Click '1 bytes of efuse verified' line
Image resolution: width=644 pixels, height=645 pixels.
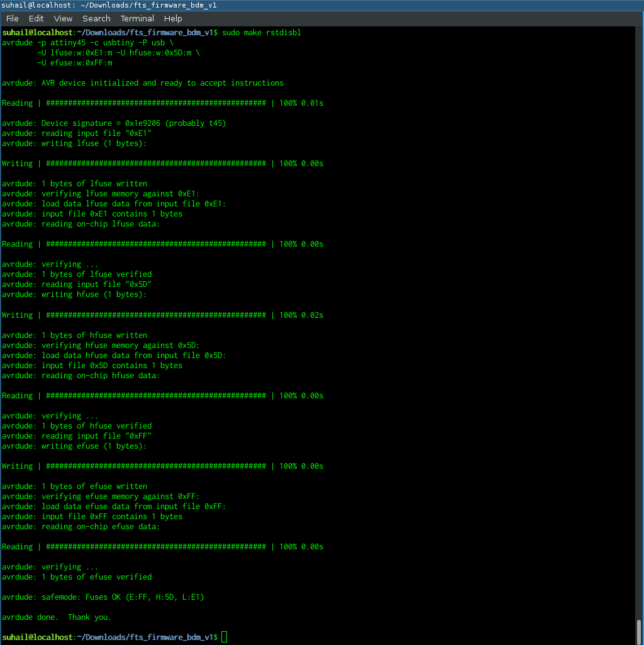tap(77, 577)
